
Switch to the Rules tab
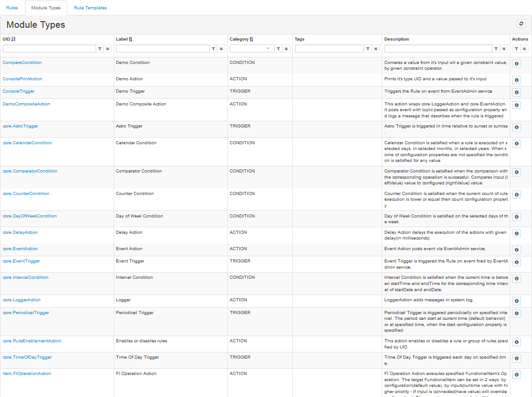pyautogui.click(x=12, y=7)
